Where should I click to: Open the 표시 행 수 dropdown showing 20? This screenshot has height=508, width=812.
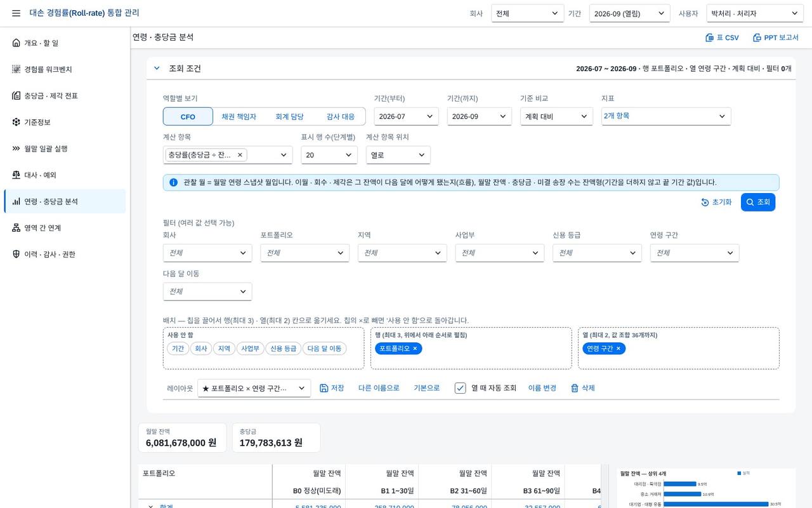click(x=329, y=155)
